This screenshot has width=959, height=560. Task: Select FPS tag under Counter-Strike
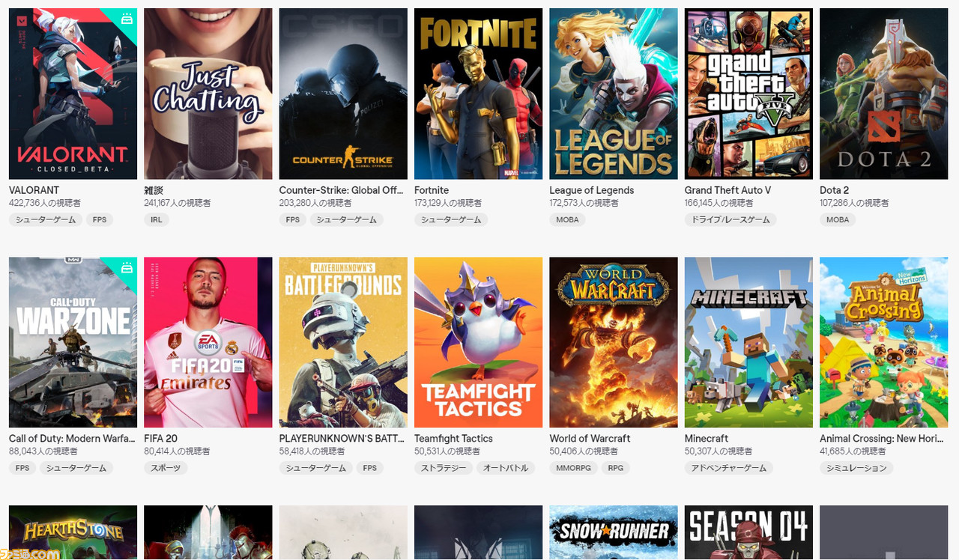293,219
